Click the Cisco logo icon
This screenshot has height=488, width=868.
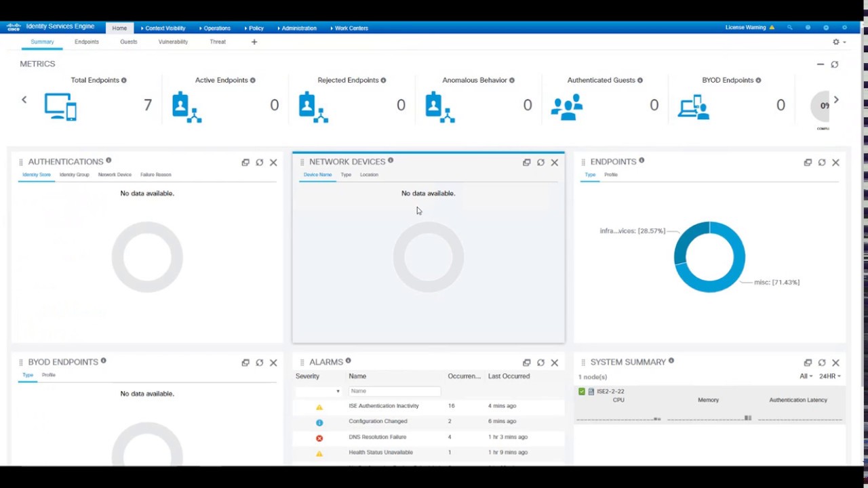point(14,27)
